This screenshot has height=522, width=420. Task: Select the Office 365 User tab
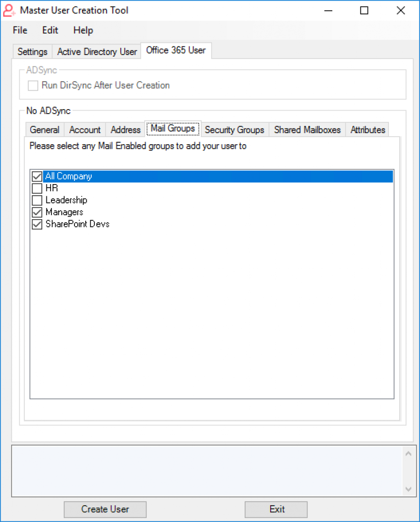coord(176,50)
